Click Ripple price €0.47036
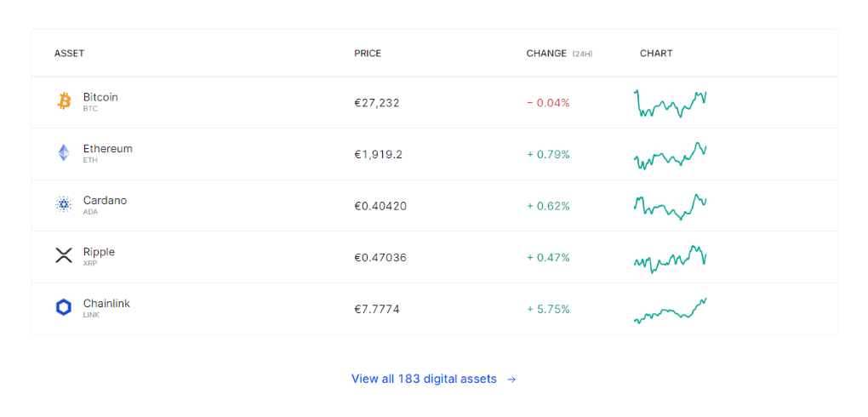The height and width of the screenshot is (417, 868). [380, 258]
